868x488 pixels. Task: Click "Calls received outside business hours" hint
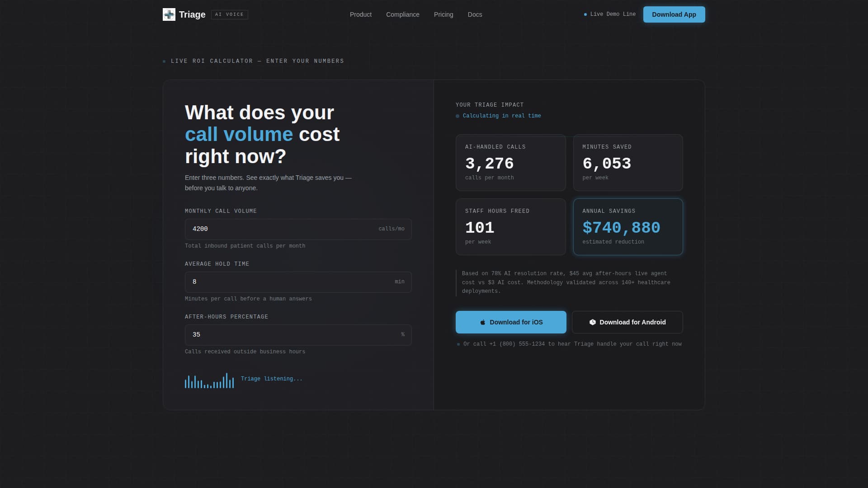pyautogui.click(x=245, y=352)
